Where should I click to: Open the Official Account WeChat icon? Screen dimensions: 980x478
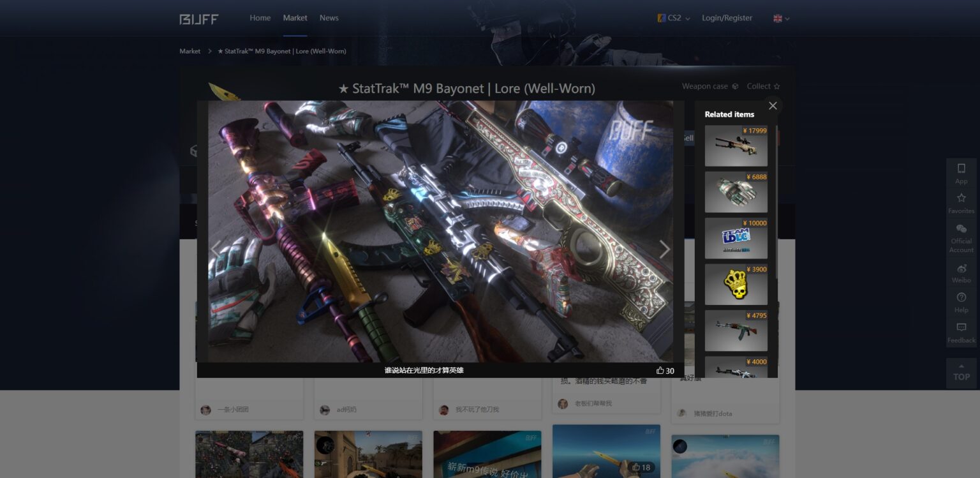click(961, 237)
